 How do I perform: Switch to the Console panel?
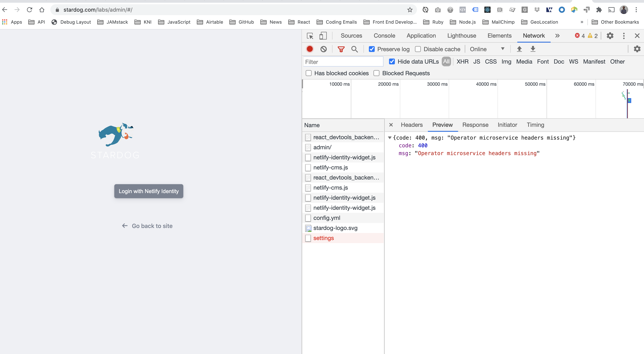coord(384,35)
